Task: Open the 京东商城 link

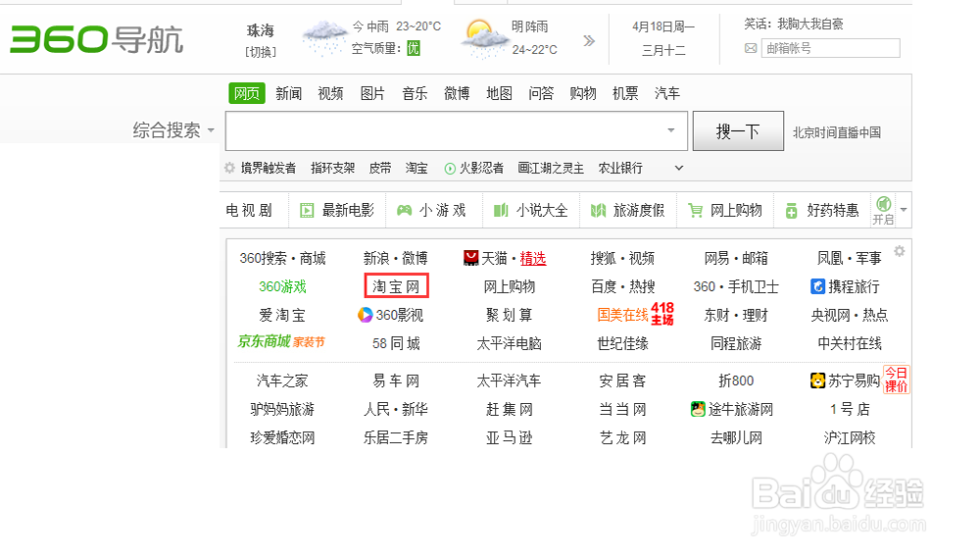Action: coord(265,341)
